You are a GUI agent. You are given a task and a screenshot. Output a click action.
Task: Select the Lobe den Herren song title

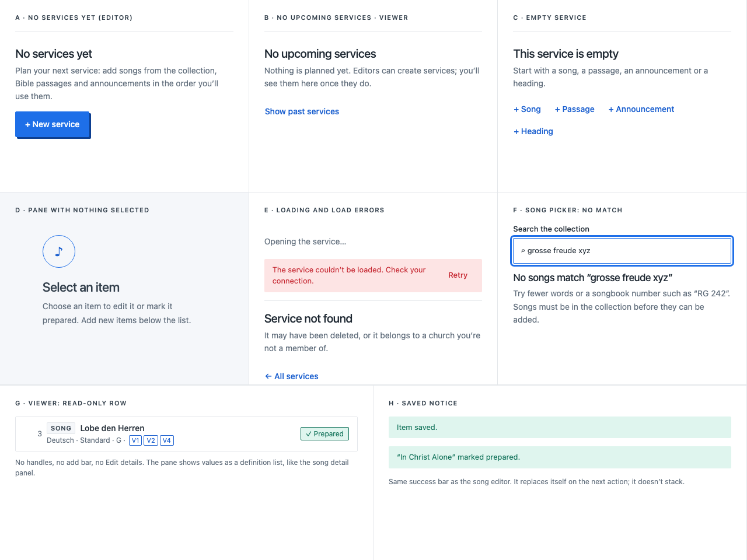(112, 428)
